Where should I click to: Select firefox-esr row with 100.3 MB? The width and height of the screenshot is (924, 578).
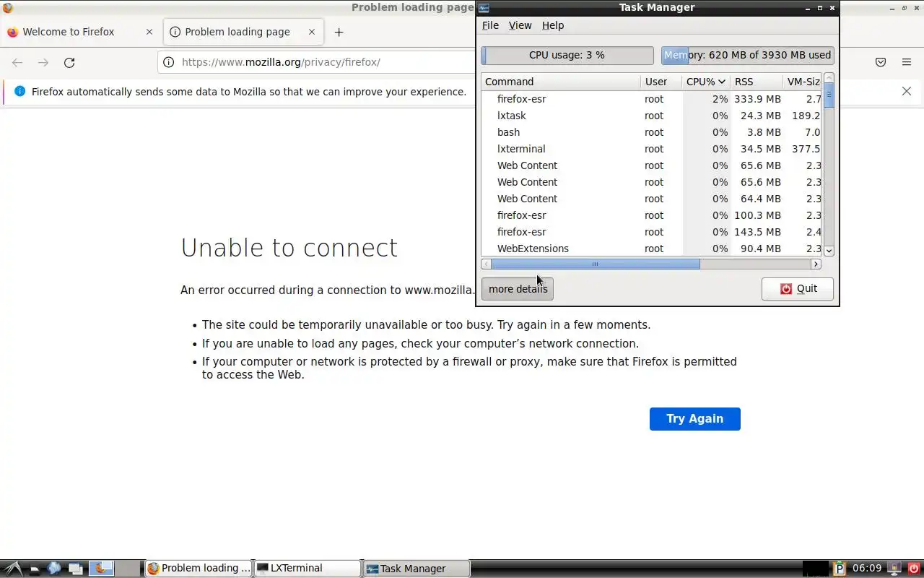click(x=652, y=215)
